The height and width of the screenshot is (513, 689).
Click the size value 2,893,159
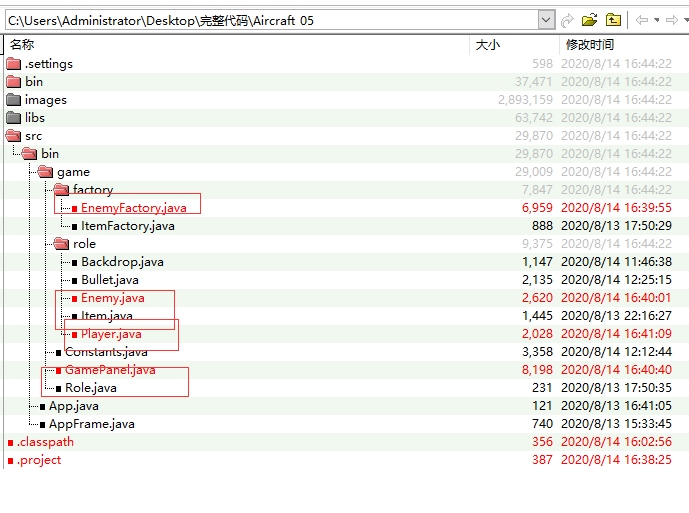526,100
